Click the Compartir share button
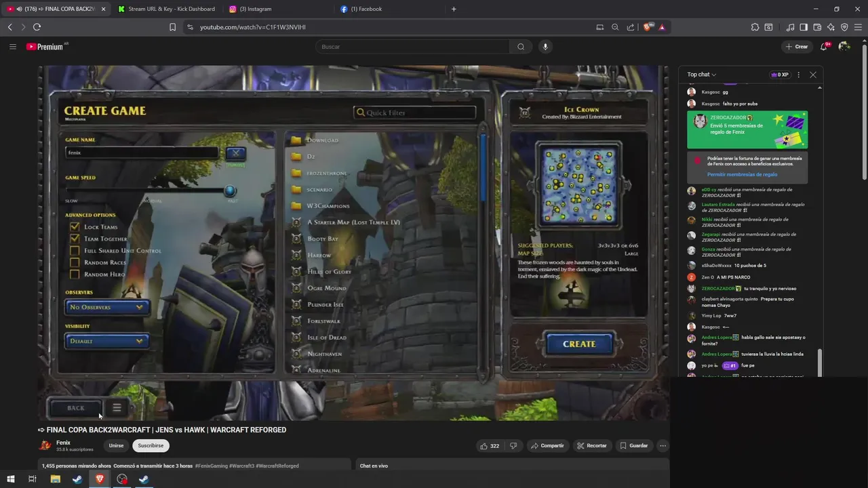The image size is (868, 488). click(x=548, y=445)
